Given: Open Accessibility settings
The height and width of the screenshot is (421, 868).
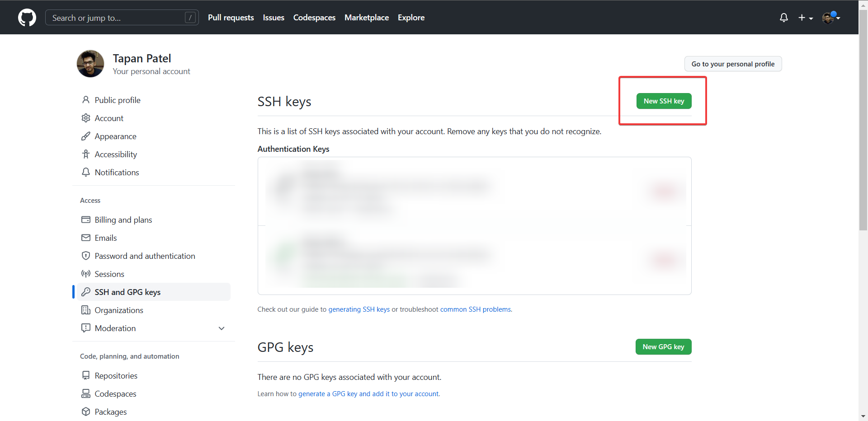Looking at the screenshot, I should coord(116,154).
